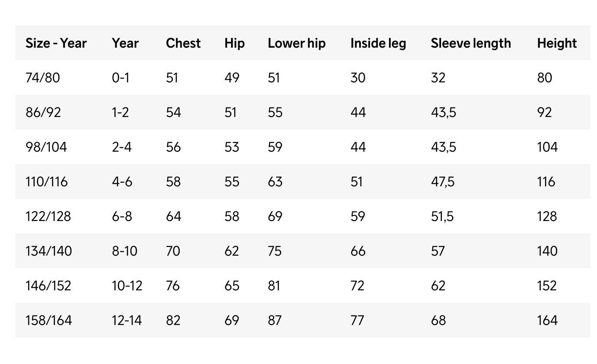The height and width of the screenshot is (364, 597).
Task: Select size 110/116 in the table
Action: [x=47, y=182]
